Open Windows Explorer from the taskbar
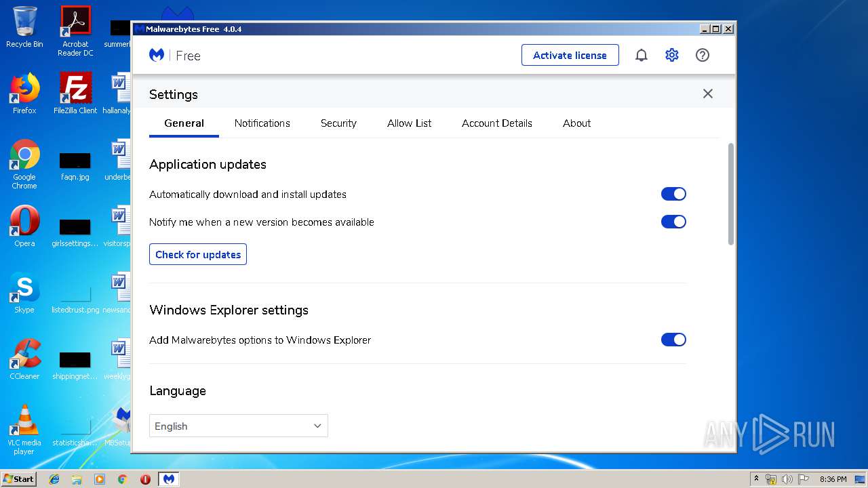Screen dimensions: 868x488 (x=77, y=479)
